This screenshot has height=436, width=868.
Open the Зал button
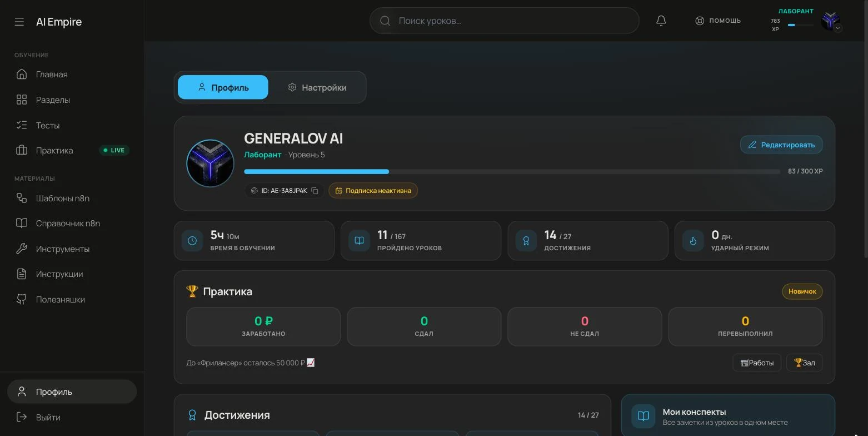[x=805, y=363]
